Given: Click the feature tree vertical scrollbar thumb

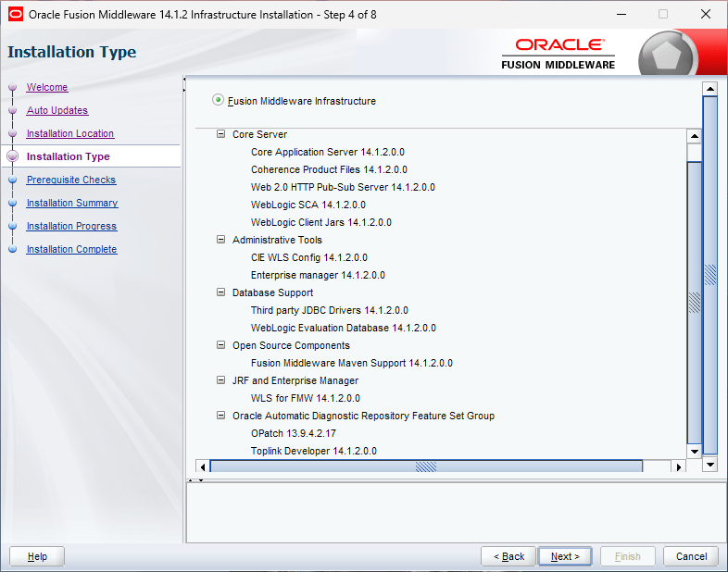Looking at the screenshot, I should coord(694,303).
